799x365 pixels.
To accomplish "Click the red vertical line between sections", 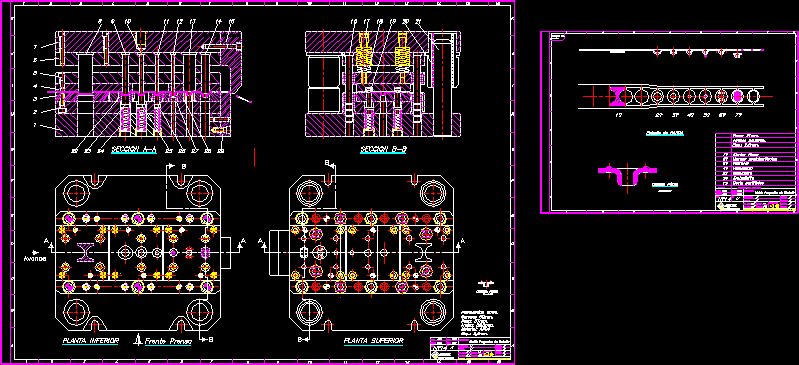I will [x=254, y=157].
